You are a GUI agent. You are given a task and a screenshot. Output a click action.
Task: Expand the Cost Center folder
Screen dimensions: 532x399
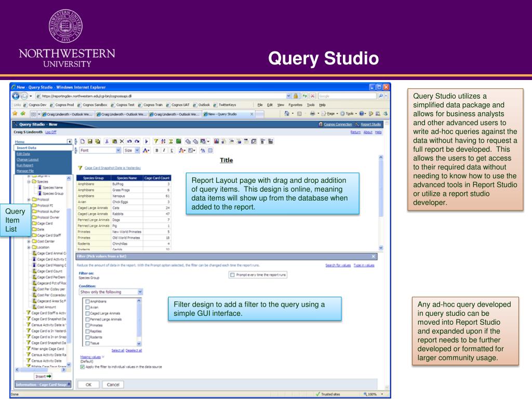click(29, 241)
